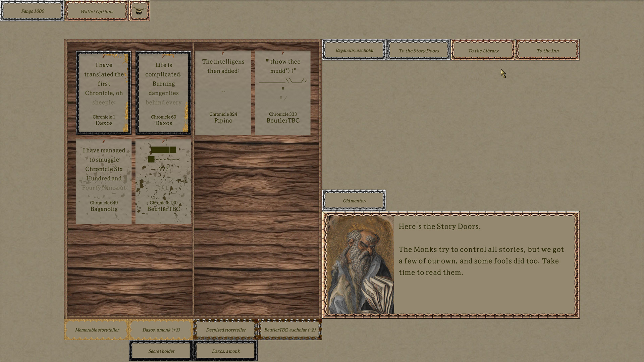644x362 pixels.
Task: Select Despised storyteller label
Action: [226, 330]
